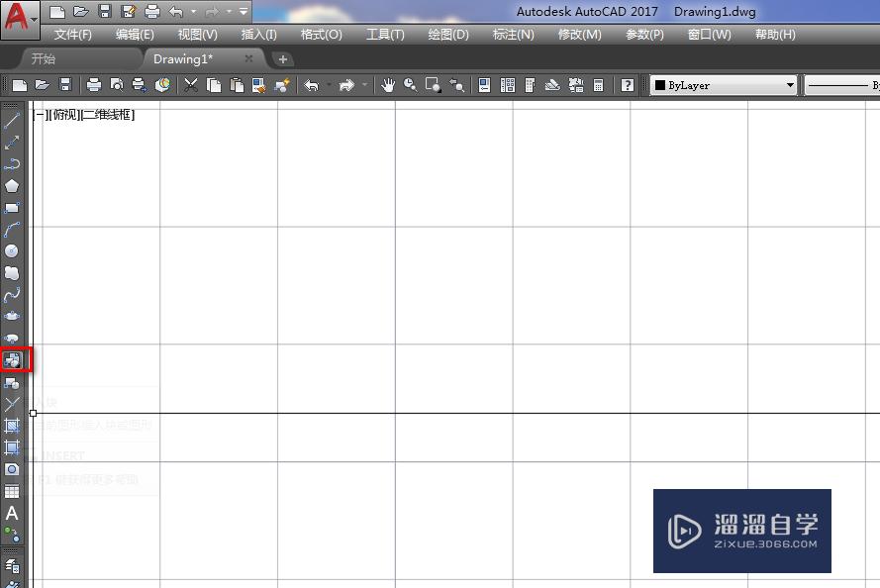The width and height of the screenshot is (880, 588).
Task: Expand undo history in the quick access toolbar
Action: pyautogui.click(x=194, y=11)
